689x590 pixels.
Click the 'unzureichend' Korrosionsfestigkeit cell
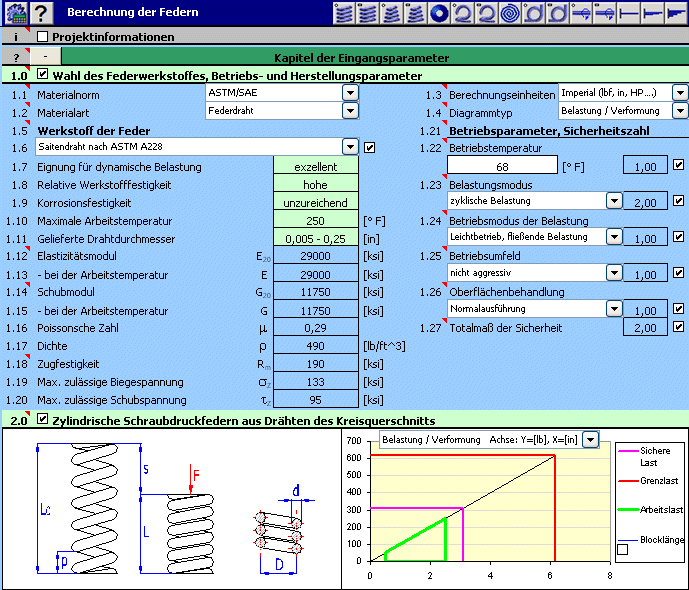(x=315, y=203)
